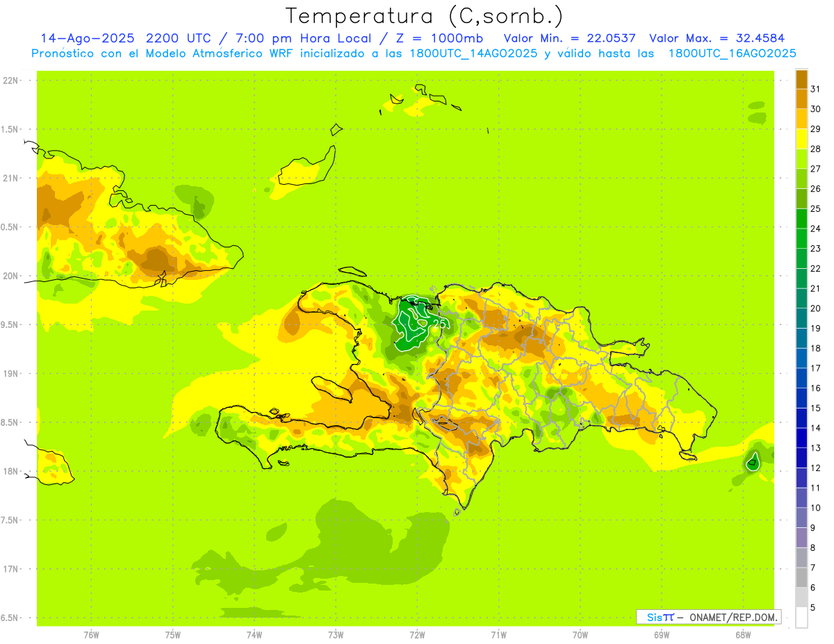Click the colorbar label "22"

coord(816,268)
